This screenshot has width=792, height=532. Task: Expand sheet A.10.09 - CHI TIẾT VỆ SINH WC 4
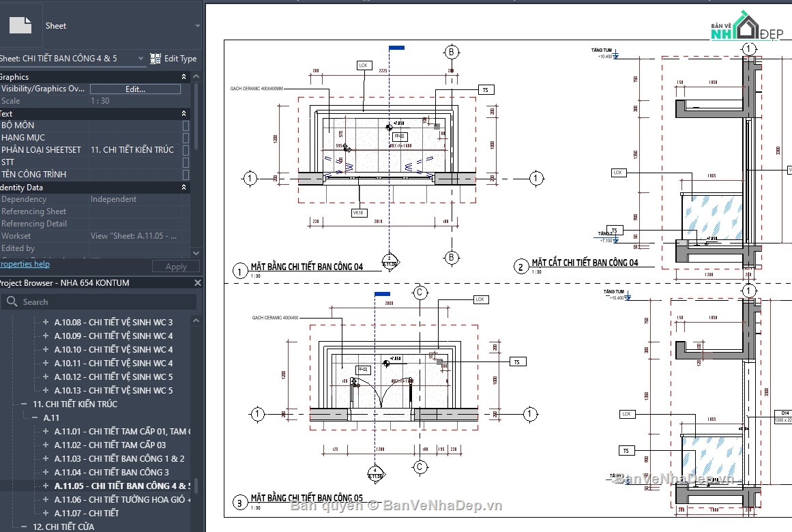pos(46,336)
